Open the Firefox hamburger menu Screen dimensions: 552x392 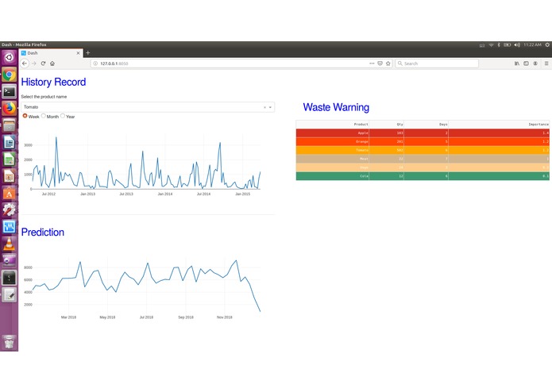coord(546,63)
